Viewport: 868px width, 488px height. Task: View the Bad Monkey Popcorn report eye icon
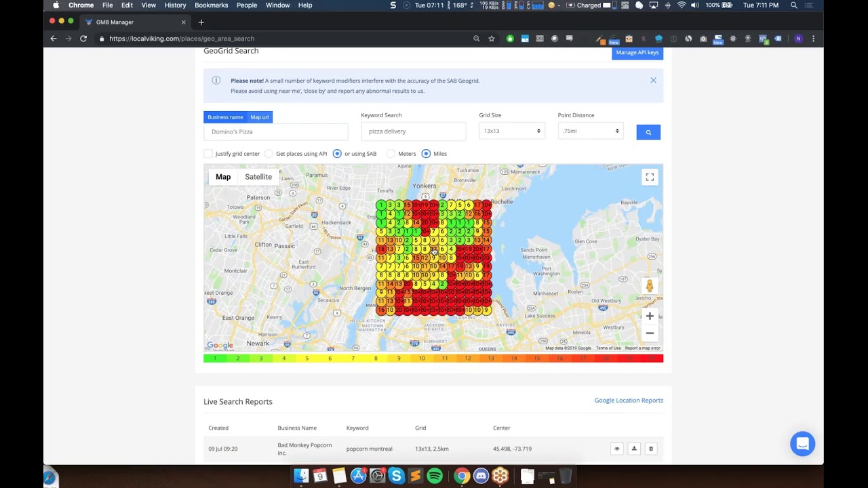coord(616,449)
